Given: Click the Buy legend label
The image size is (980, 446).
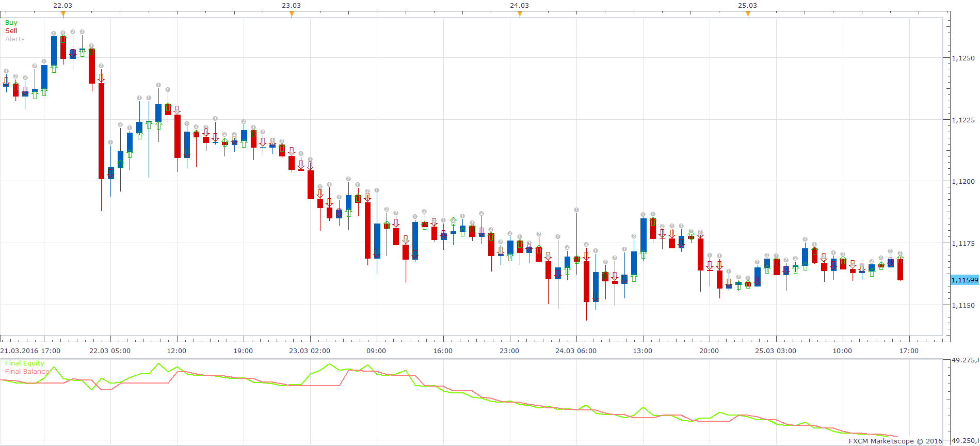Looking at the screenshot, I should click(11, 23).
